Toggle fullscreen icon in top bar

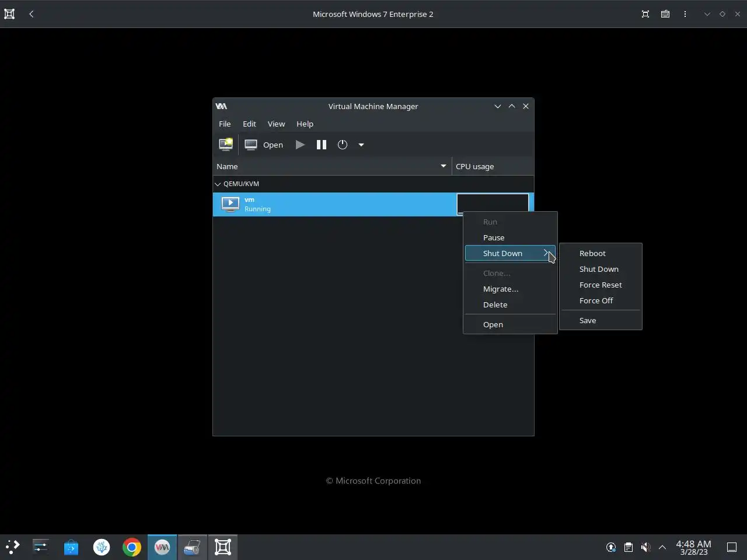click(645, 14)
